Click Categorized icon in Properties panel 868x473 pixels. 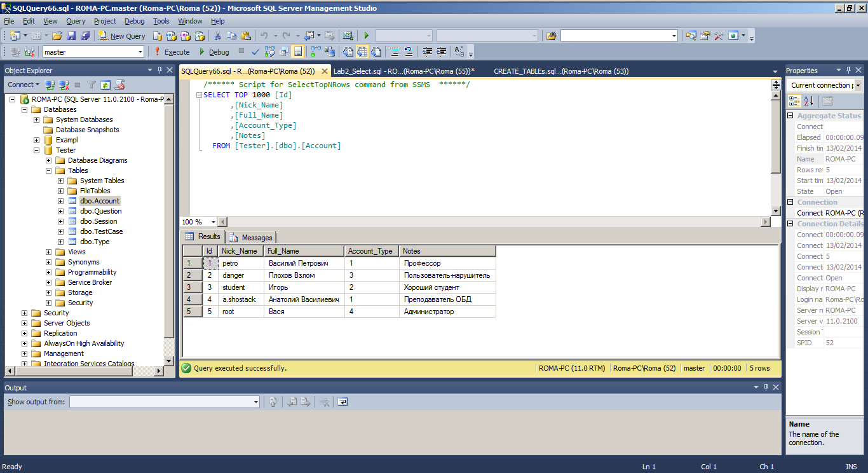click(794, 100)
